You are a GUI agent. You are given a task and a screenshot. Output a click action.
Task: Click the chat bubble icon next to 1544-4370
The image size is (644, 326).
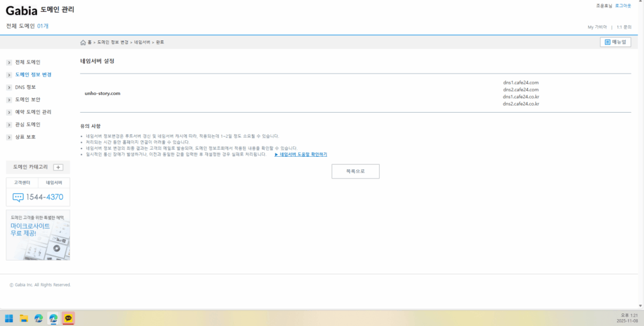point(18,197)
